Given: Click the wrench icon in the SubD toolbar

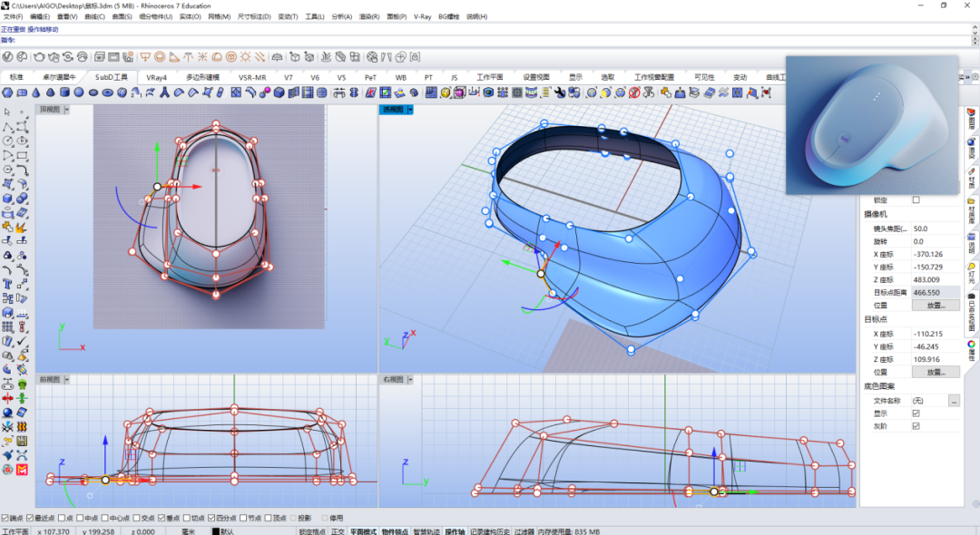Looking at the screenshot, I should (560, 92).
